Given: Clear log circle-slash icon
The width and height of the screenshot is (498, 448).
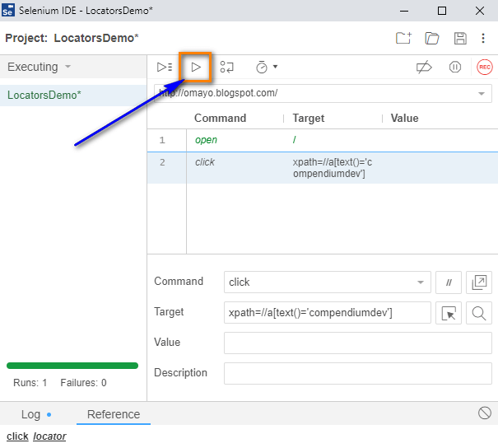Looking at the screenshot, I should pos(485,413).
